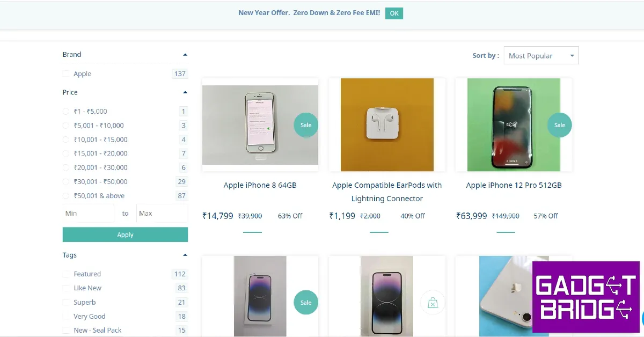Image resolution: width=644 pixels, height=337 pixels.
Task: Click the out-of-stock cart icon
Action: pos(433,303)
